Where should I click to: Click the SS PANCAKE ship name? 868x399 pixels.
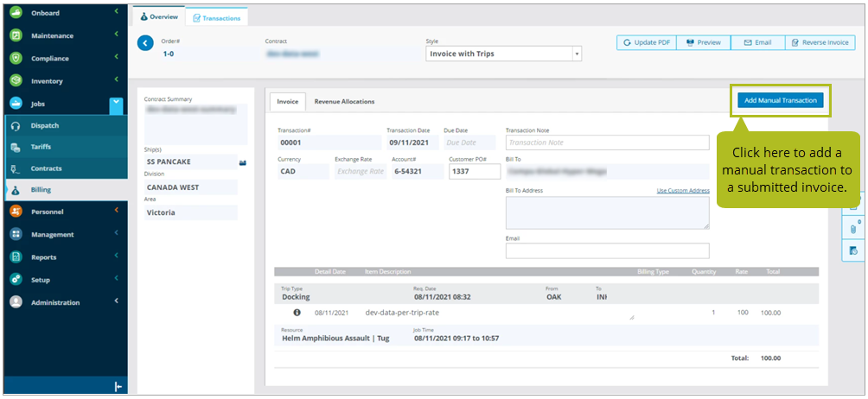point(167,162)
